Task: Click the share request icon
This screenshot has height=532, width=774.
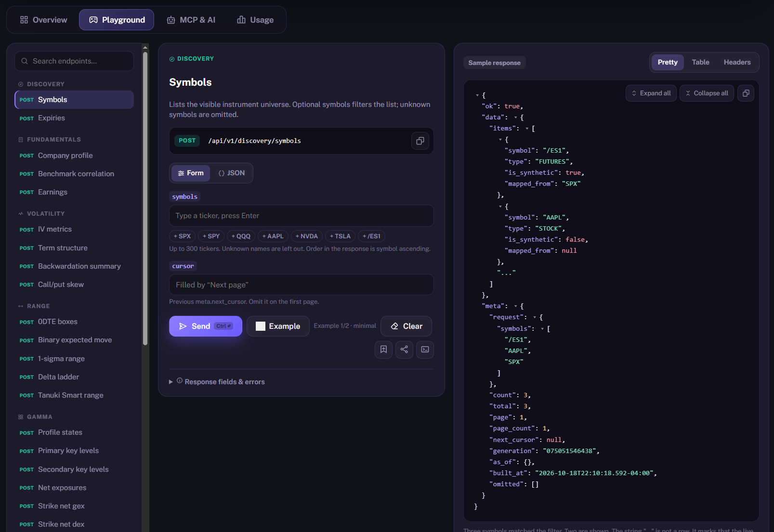Action: pyautogui.click(x=404, y=350)
